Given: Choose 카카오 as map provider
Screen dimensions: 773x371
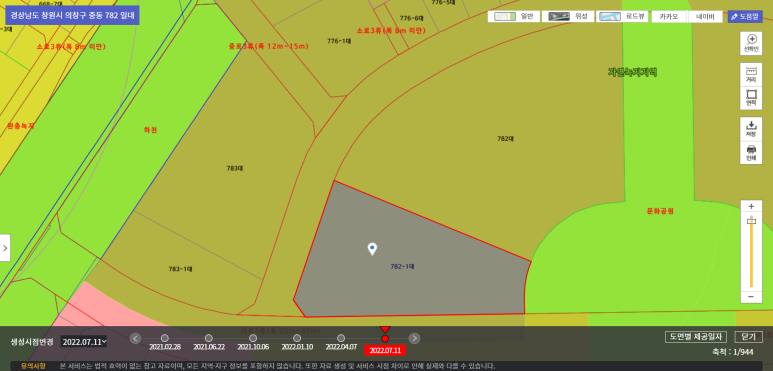Looking at the screenshot, I should (x=669, y=16).
